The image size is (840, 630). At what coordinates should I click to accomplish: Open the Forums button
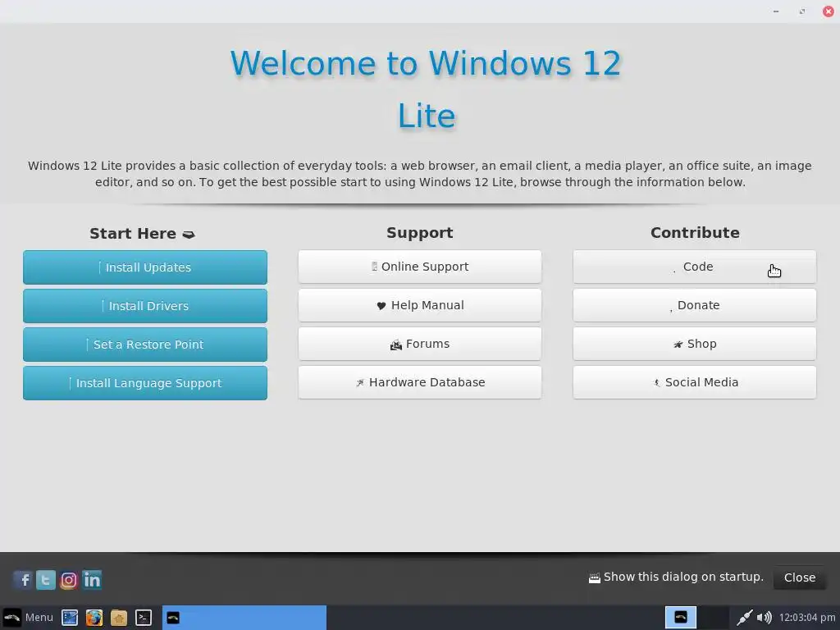coord(420,344)
